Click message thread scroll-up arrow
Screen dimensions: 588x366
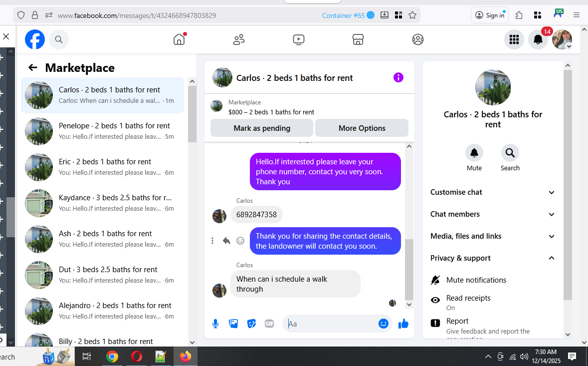pos(409,146)
